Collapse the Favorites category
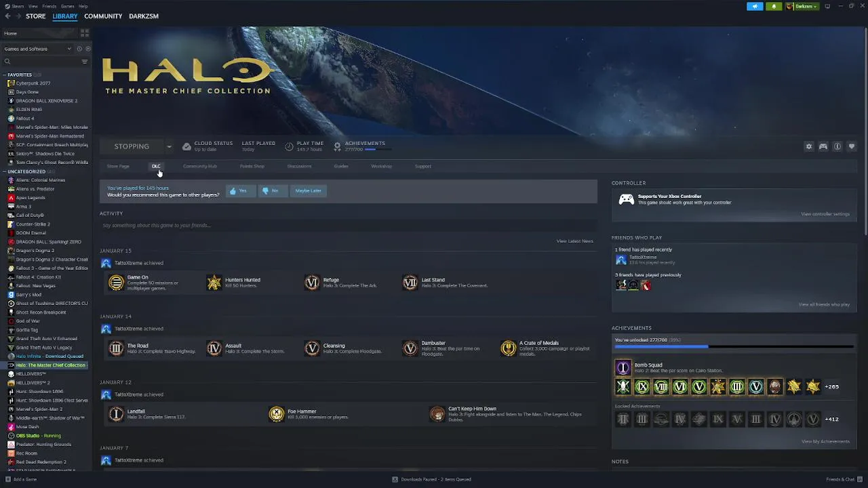The width and height of the screenshot is (868, 488). tap(5, 75)
